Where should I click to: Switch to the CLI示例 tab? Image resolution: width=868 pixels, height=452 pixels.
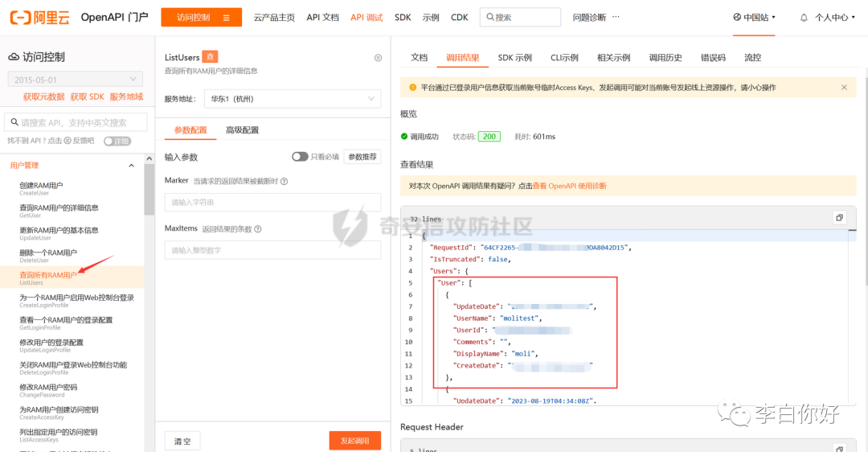coord(564,58)
